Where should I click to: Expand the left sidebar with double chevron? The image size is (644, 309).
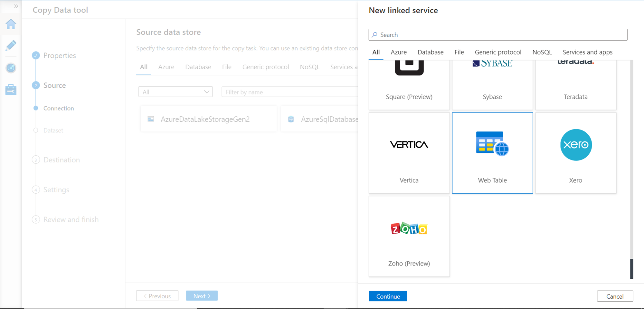[x=16, y=6]
